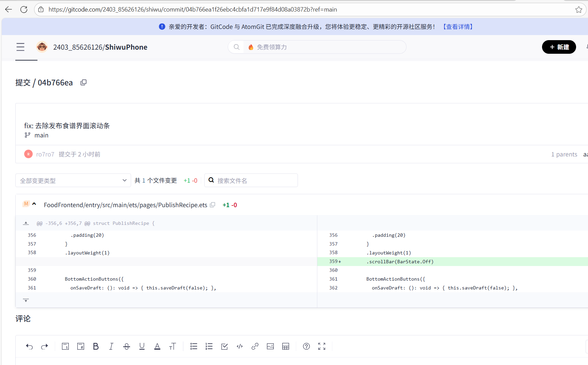Bookmark this page with star icon

(578, 10)
